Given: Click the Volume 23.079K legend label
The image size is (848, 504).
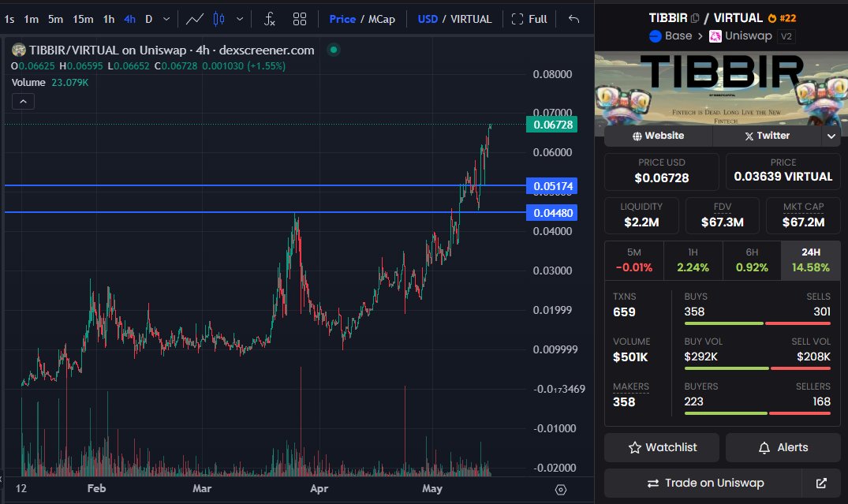Looking at the screenshot, I should click(50, 83).
